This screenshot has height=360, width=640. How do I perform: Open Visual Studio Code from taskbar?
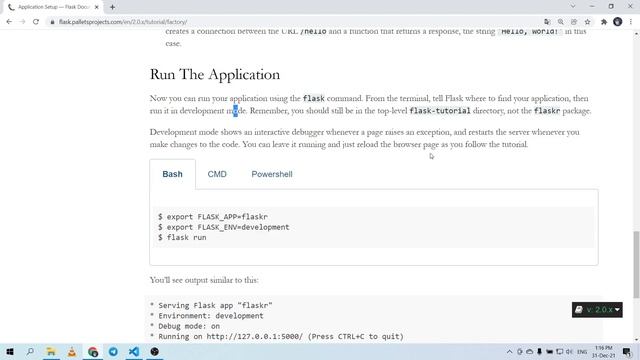pyautogui.click(x=134, y=351)
